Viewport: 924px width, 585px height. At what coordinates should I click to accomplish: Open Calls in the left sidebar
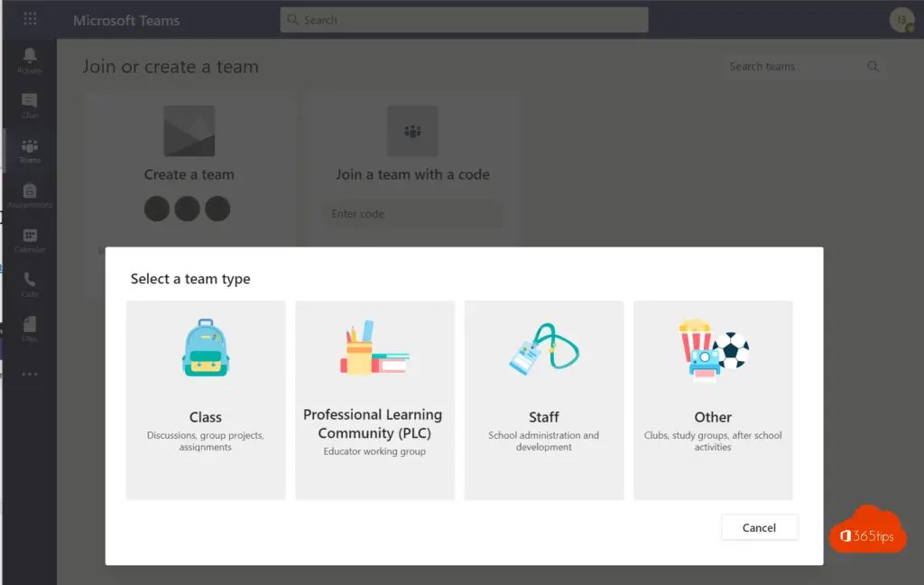[30, 285]
